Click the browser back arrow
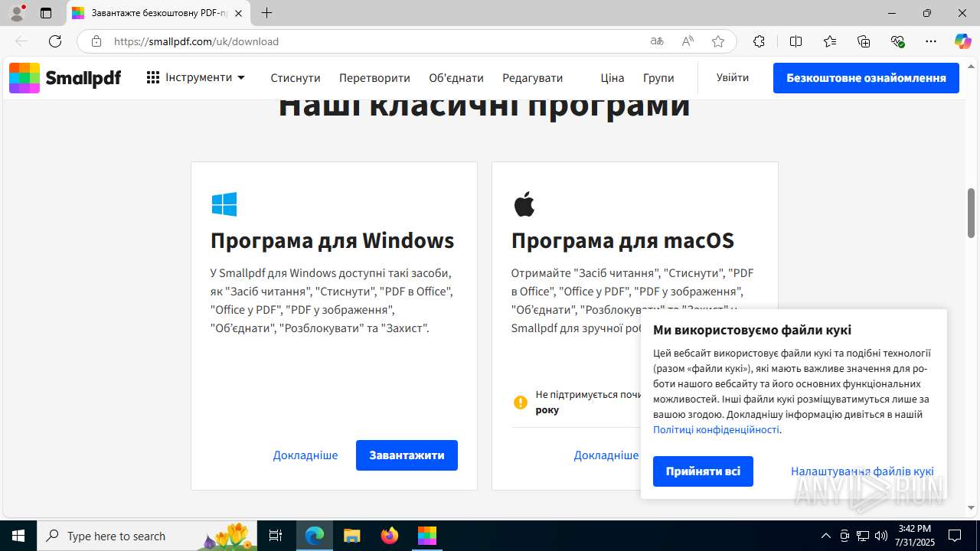 click(x=21, y=41)
